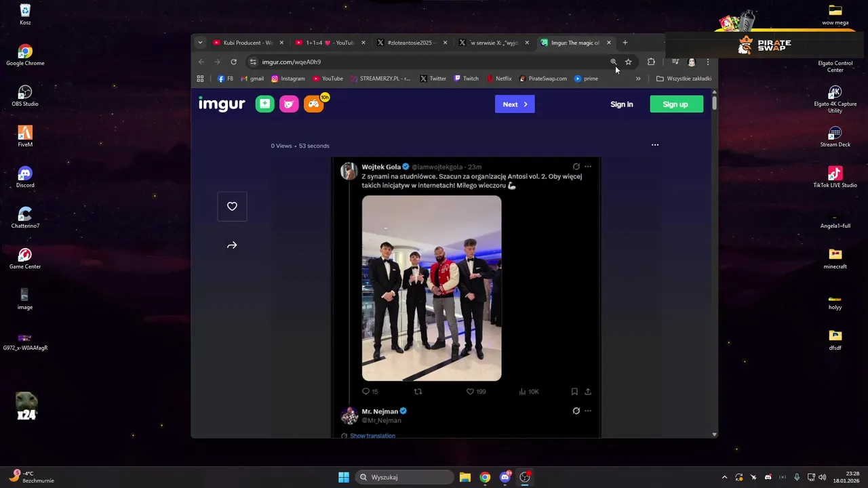The image size is (868, 488).
Task: Open the Wszystkie zakładki folder
Action: coord(684,79)
